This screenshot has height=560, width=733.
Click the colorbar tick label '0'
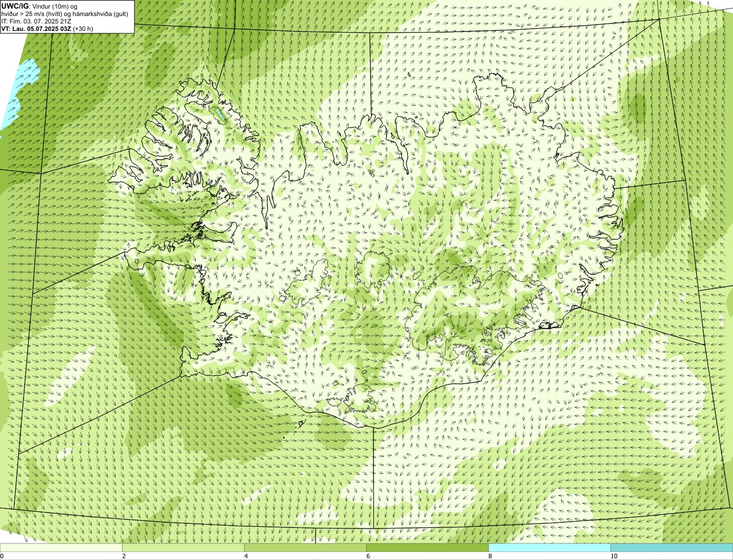2,556
